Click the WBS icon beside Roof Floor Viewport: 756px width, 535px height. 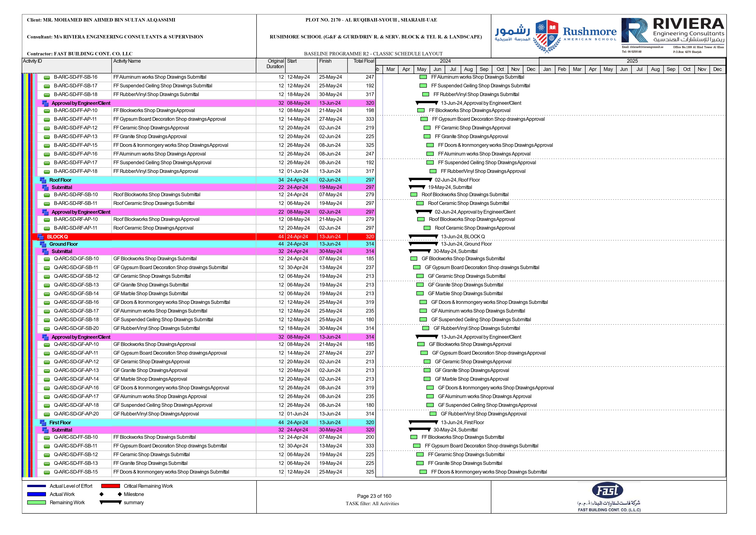click(x=43, y=180)
